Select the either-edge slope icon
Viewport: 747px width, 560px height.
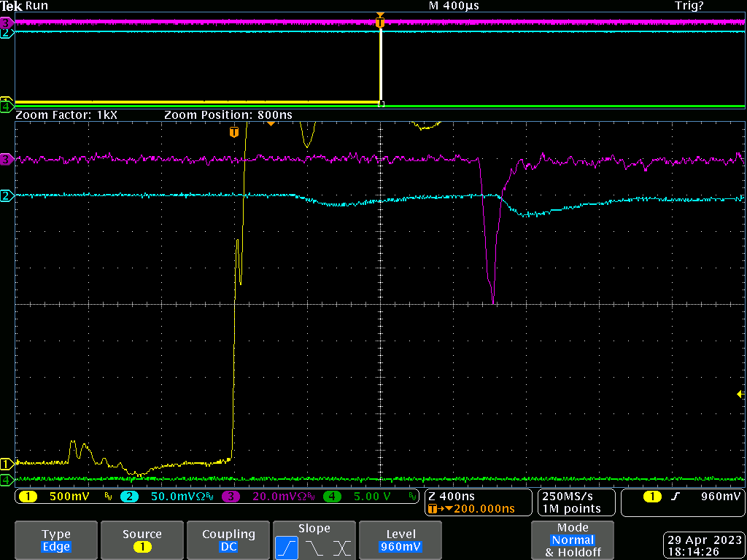point(341,547)
